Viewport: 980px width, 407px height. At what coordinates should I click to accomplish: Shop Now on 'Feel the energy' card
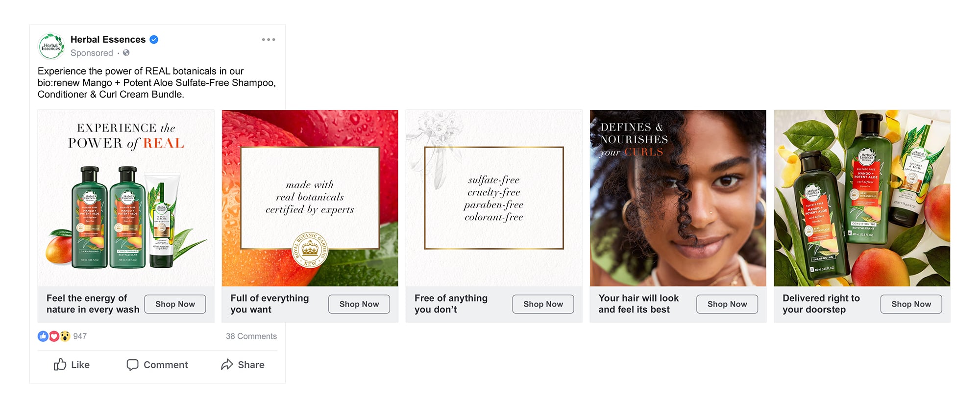(x=175, y=304)
